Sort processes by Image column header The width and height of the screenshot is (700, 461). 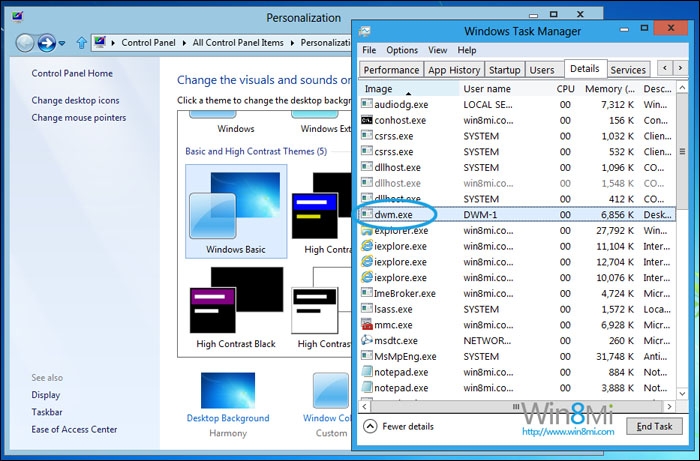[x=409, y=89]
